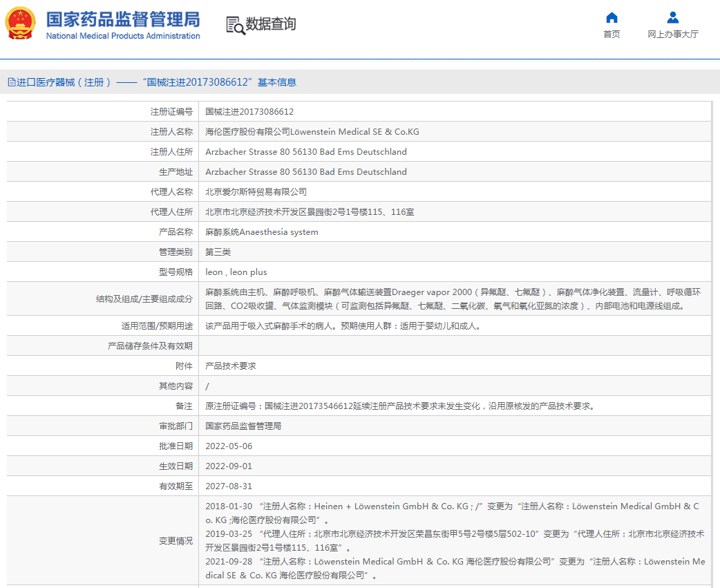Select approval department 国家药品监督管理局 value
This screenshot has height=588, width=720.
pos(243,426)
